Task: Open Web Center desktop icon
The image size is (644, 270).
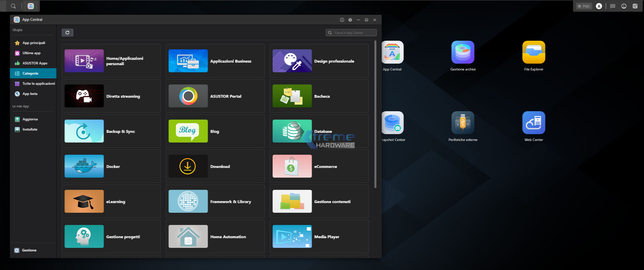Action: coord(534,126)
